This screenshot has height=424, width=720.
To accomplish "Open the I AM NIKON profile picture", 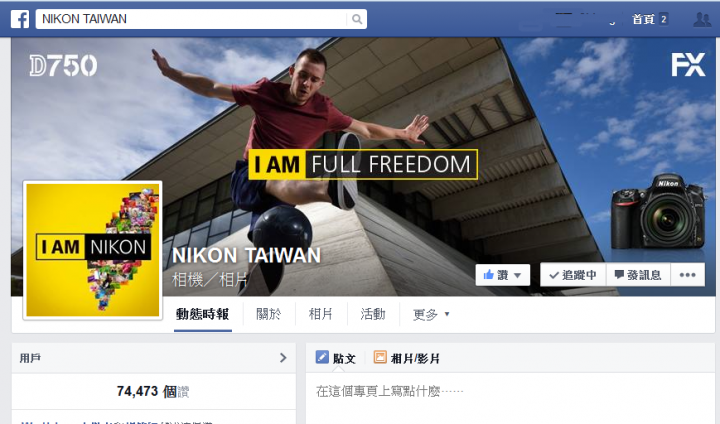I will pos(93,250).
